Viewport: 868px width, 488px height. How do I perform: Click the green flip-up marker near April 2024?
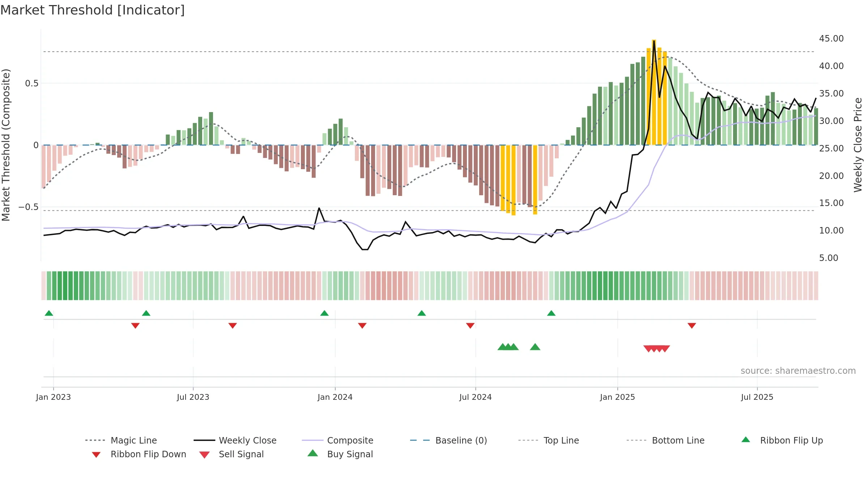(422, 313)
